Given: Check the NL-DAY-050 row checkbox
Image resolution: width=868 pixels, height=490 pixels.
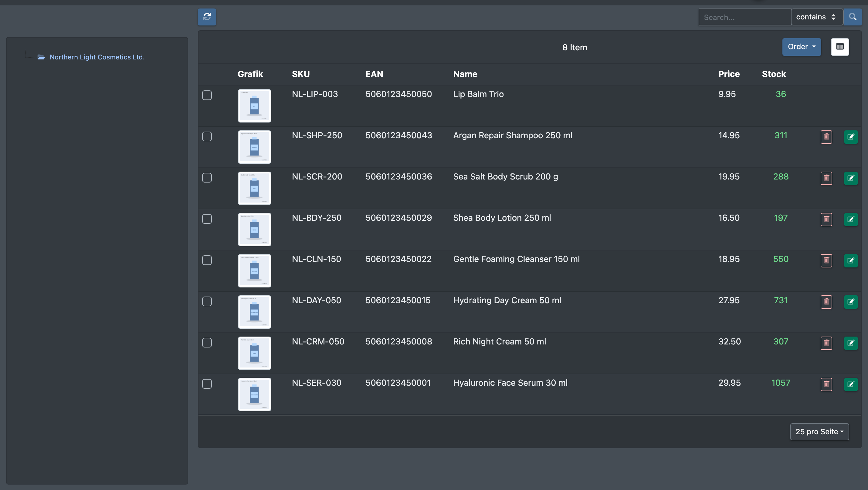Looking at the screenshot, I should click(x=207, y=301).
